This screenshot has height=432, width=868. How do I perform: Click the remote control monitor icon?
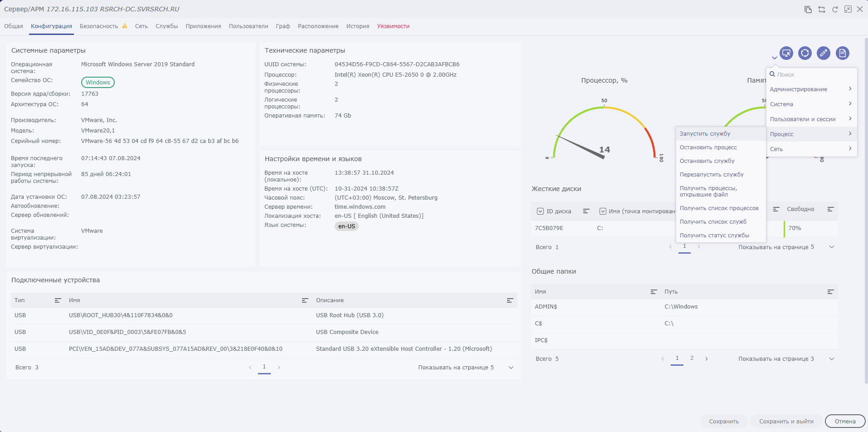786,53
